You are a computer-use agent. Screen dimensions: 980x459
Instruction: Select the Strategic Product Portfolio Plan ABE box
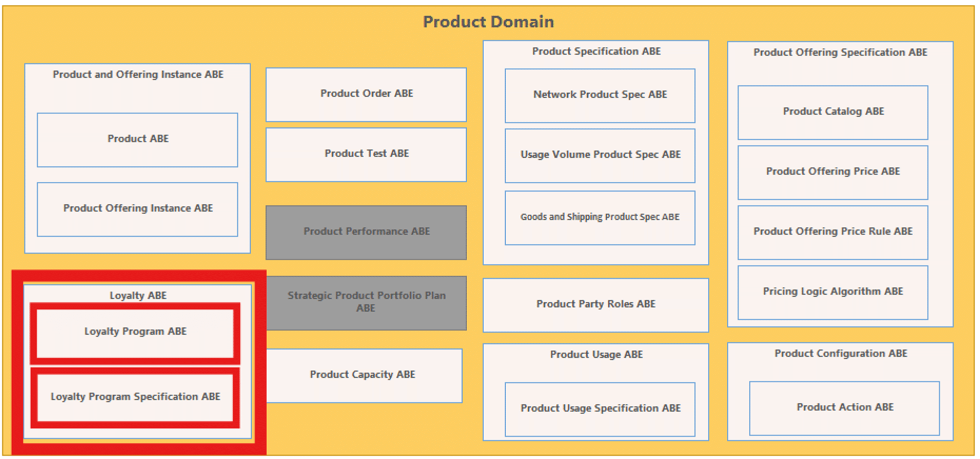366,303
